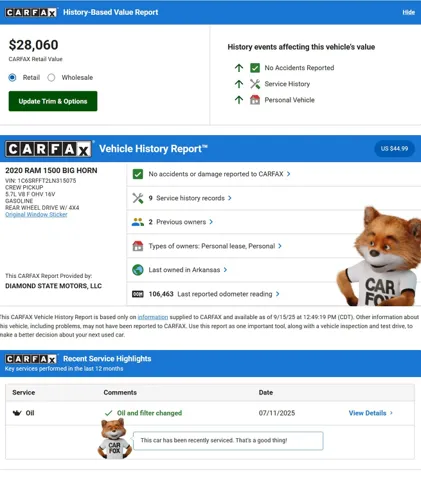Select the Wholesale radio button
421x480 pixels.
click(x=51, y=78)
